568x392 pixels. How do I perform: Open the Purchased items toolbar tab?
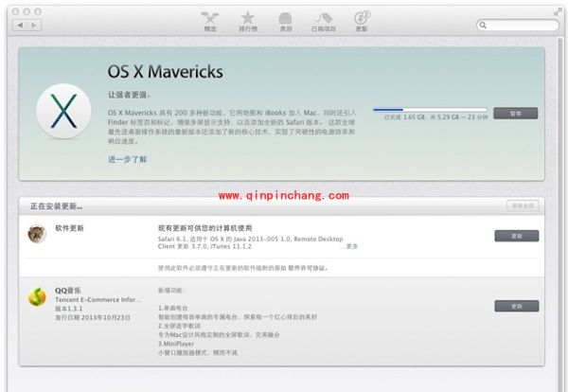coord(324,22)
